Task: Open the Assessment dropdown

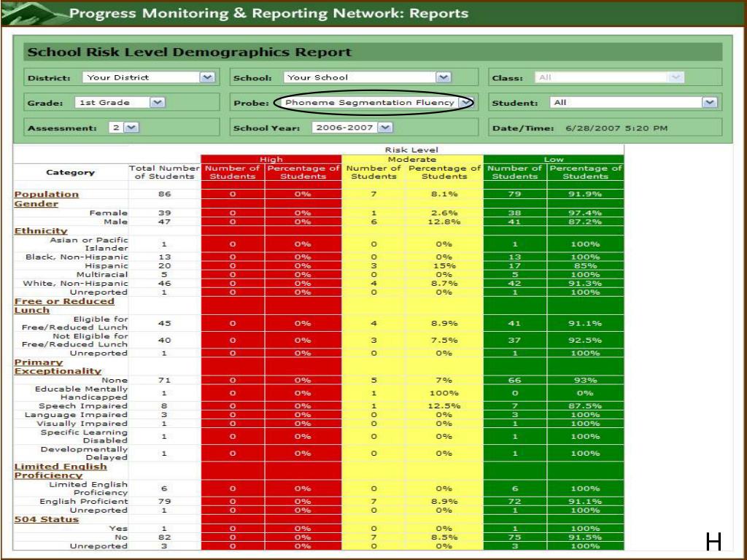Action: point(124,128)
